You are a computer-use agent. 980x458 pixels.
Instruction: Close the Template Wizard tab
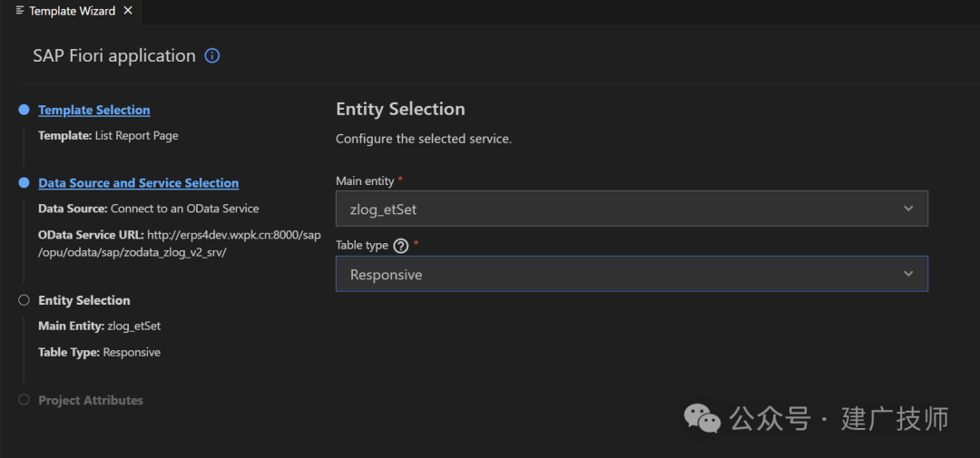(x=128, y=11)
